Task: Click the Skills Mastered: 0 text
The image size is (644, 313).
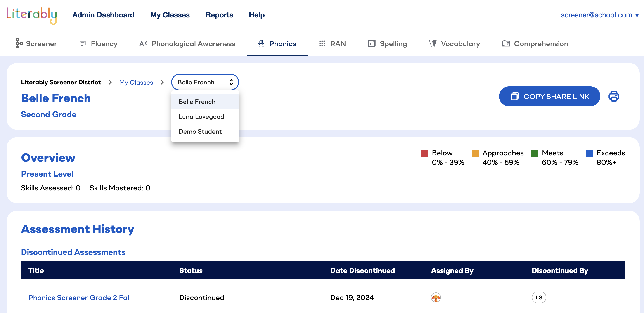Action: pyautogui.click(x=120, y=188)
